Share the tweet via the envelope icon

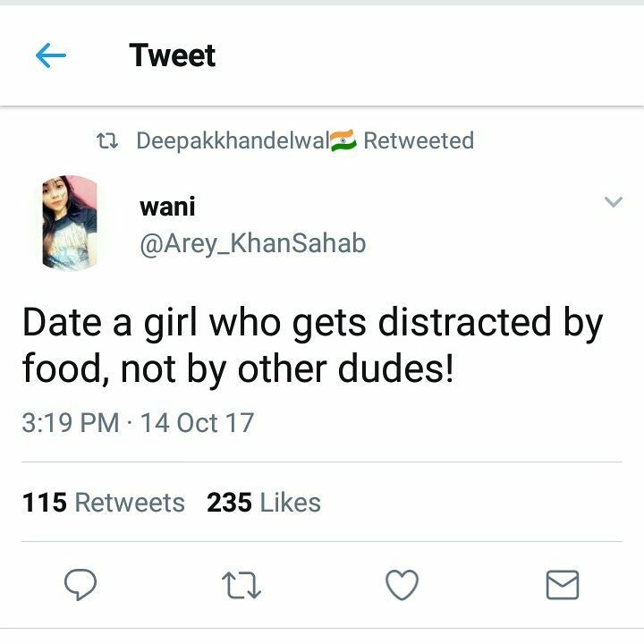[563, 585]
